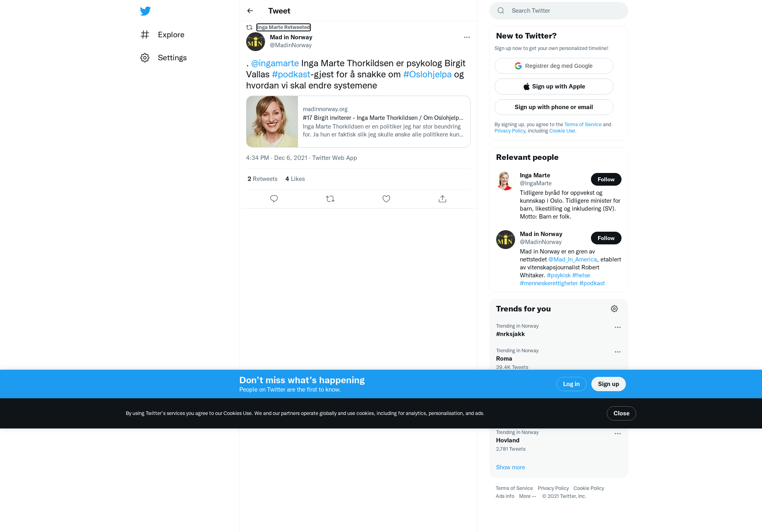Viewport: 762px width, 532px height.
Task: Open the tweet's three-dot more menu
Action: point(467,37)
